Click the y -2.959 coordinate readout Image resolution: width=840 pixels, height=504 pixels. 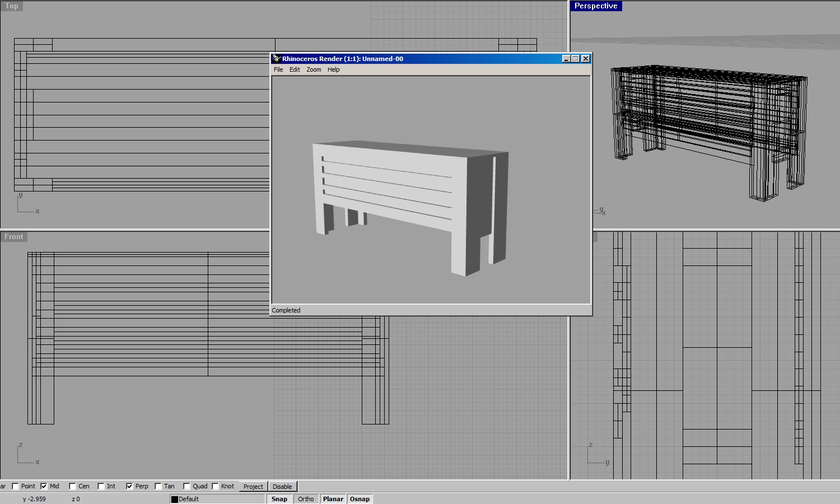(34, 499)
